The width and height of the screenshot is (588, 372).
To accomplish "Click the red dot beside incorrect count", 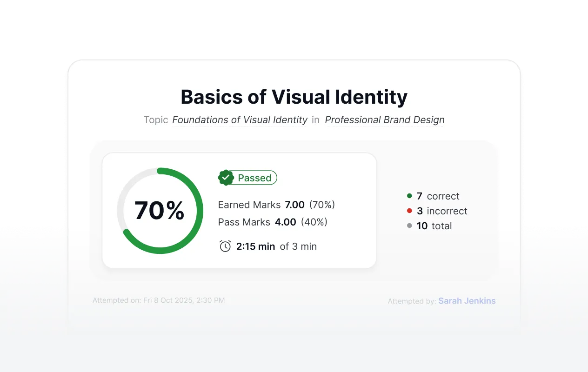I will (x=409, y=211).
